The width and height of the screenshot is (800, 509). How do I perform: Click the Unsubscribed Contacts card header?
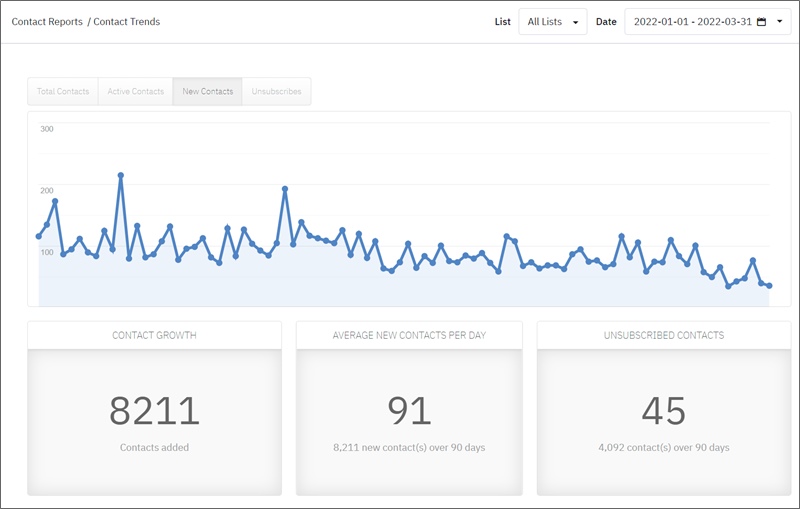click(x=664, y=335)
